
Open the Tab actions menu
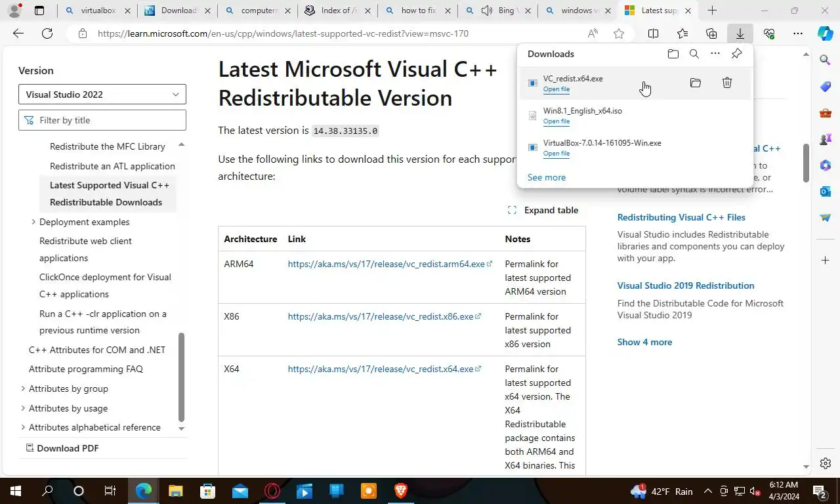click(39, 10)
